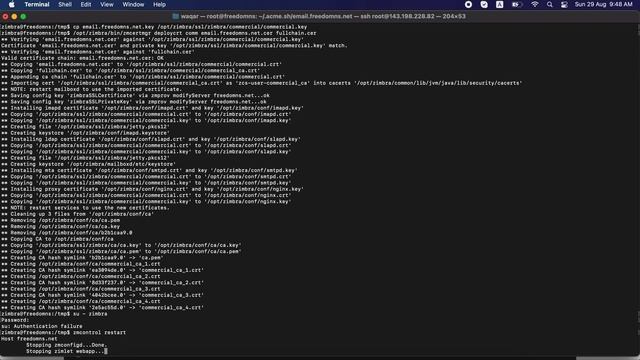
Task: Open the keyboard input source icon
Action: point(500,4)
